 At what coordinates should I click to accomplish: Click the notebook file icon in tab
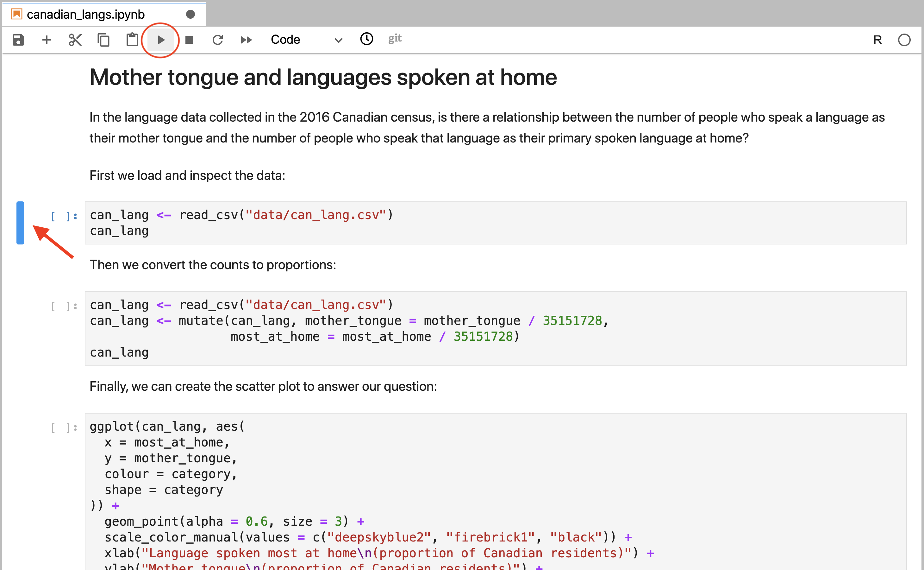pos(16,14)
